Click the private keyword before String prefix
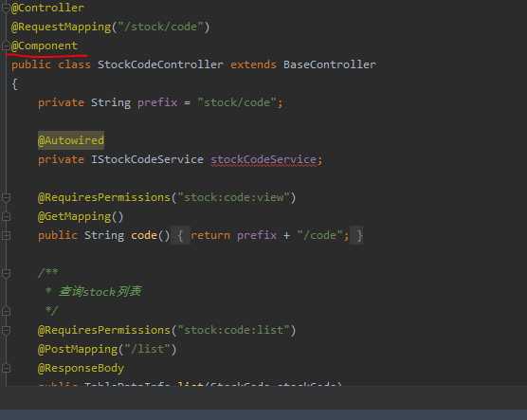 tap(61, 102)
